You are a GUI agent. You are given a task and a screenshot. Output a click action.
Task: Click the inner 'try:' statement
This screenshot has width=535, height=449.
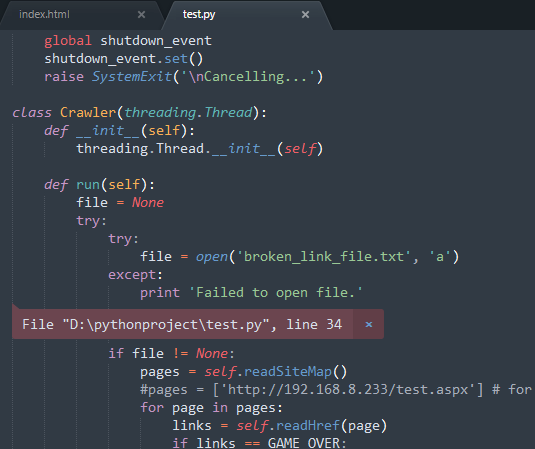[124, 239]
